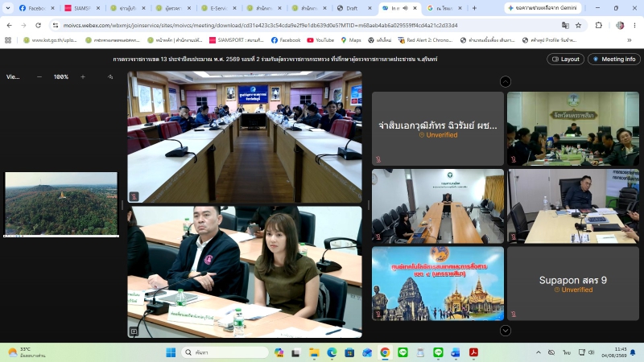Open a new browser tab
The image size is (644, 362).
click(474, 8)
